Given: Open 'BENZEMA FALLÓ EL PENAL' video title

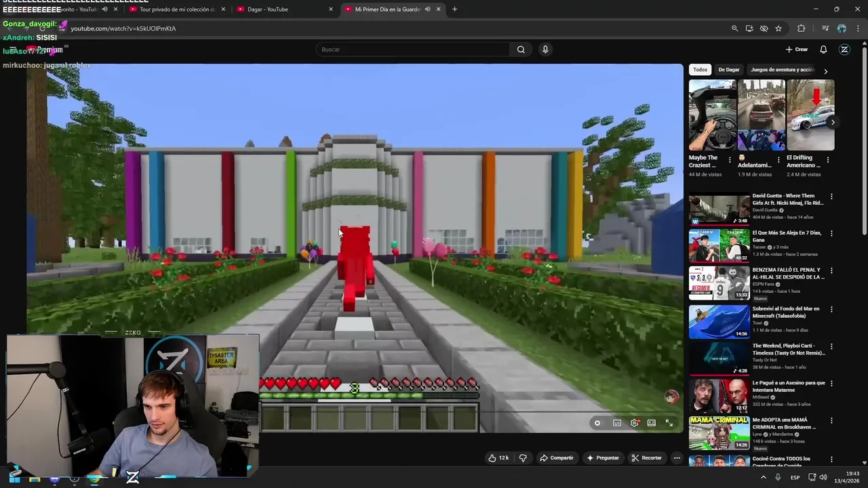Looking at the screenshot, I should pos(789,273).
